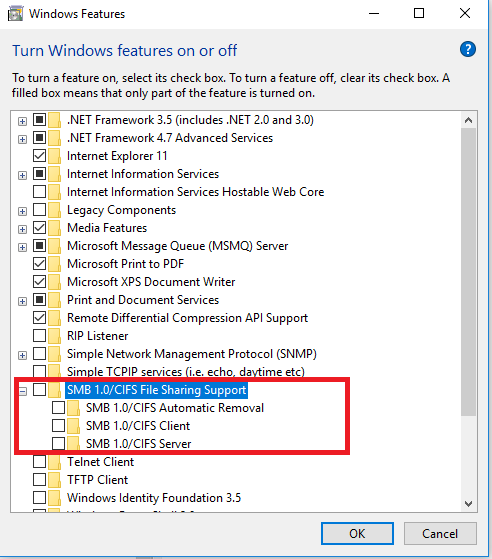Click the Windows Features title bar icon
The image size is (492, 559).
(x=15, y=14)
